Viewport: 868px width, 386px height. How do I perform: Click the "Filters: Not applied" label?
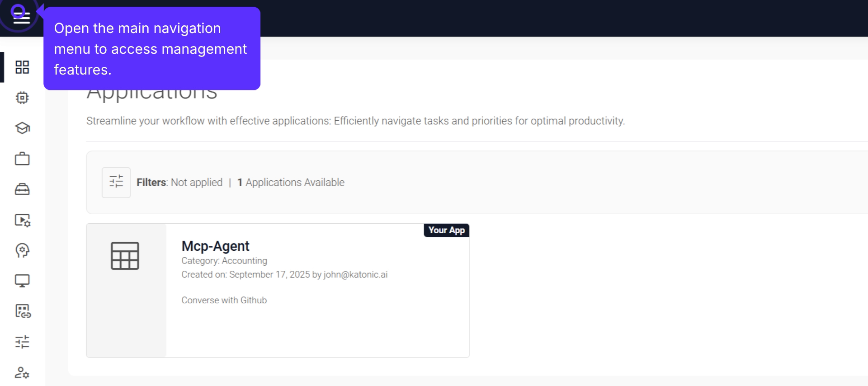pyautogui.click(x=179, y=183)
